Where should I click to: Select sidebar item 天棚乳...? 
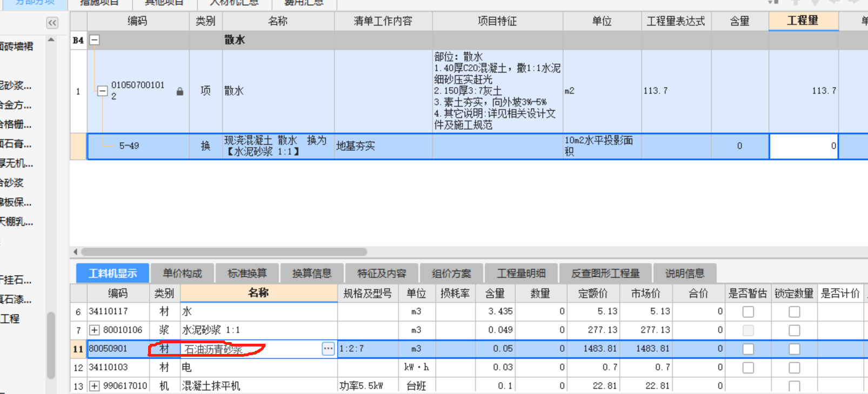click(16, 222)
